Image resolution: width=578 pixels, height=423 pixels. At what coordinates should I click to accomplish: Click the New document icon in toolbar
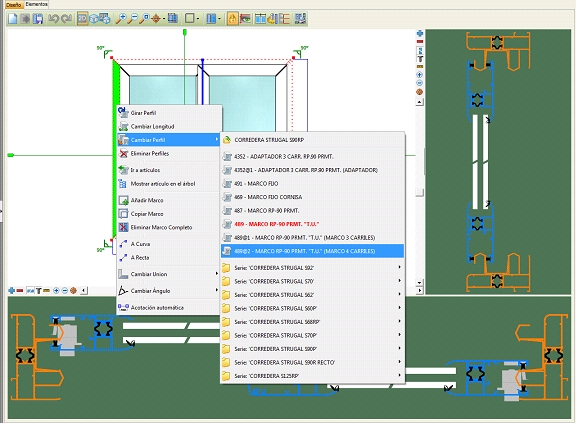[x=13, y=18]
